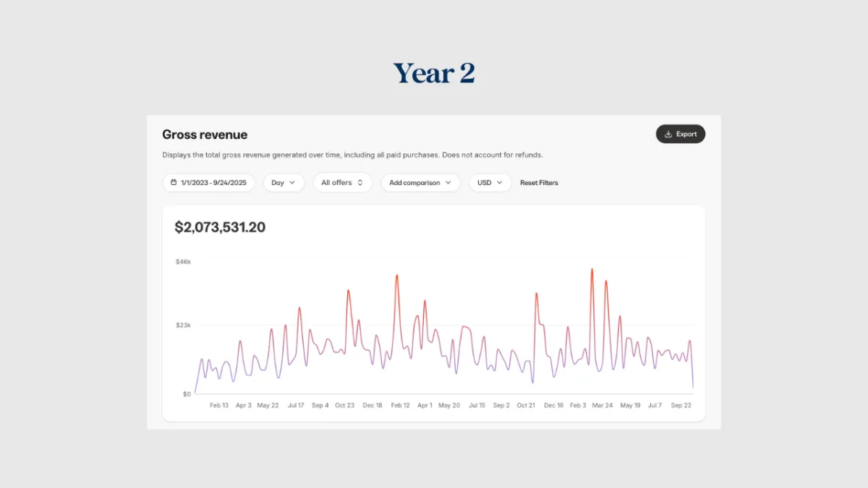Expand the Add comparison dropdown

point(420,183)
